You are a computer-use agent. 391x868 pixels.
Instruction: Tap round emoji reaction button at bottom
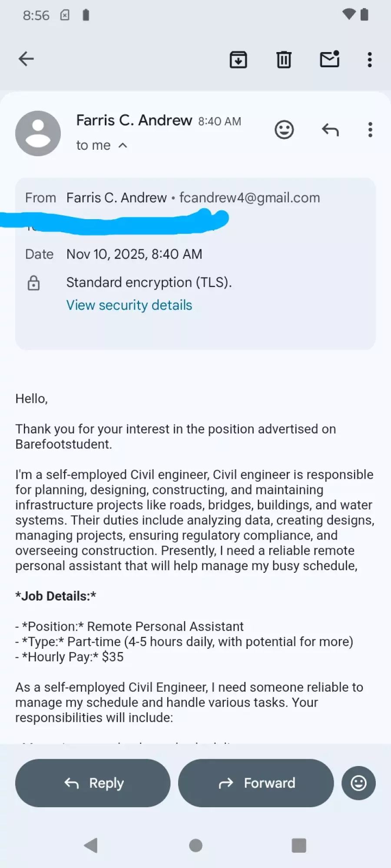click(x=358, y=783)
